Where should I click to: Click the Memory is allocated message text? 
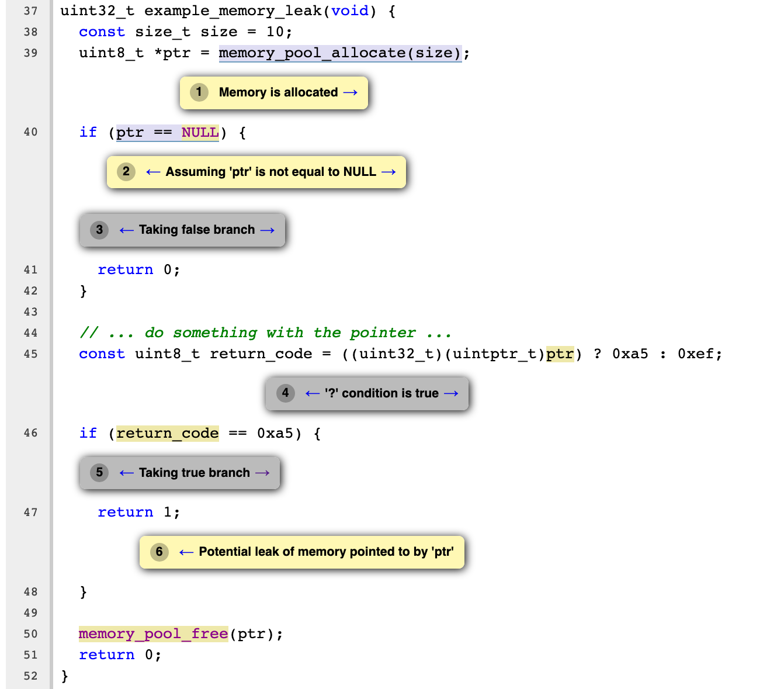pyautogui.click(x=278, y=92)
